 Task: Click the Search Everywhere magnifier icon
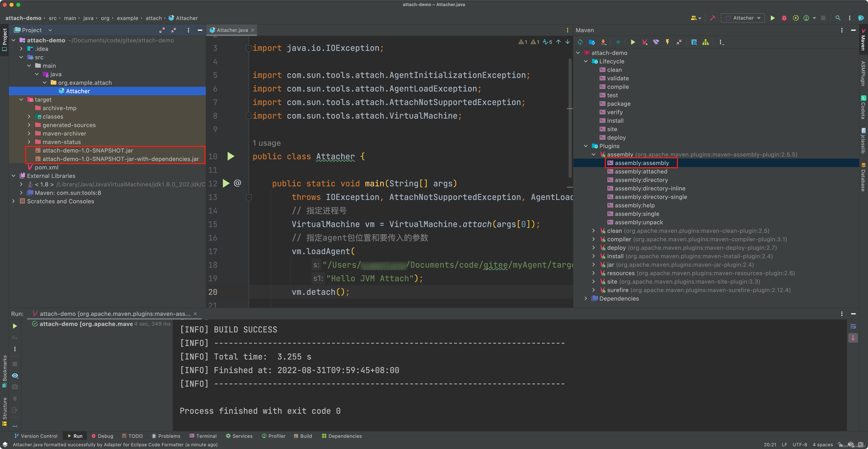838,18
